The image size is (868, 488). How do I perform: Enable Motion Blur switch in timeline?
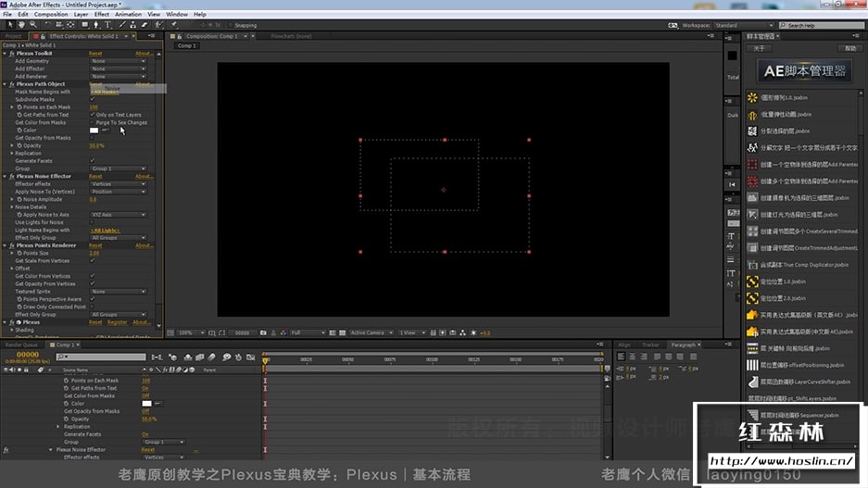[x=211, y=357]
